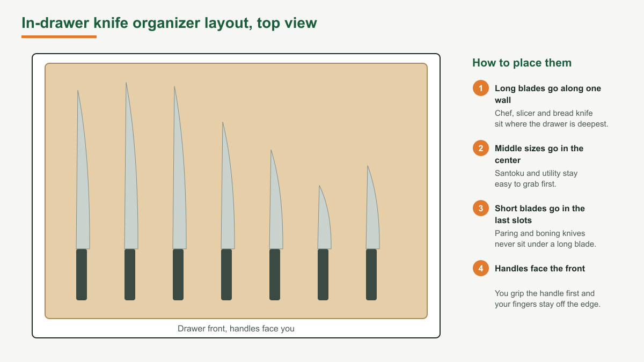Click the orange step 4 badge

click(481, 268)
